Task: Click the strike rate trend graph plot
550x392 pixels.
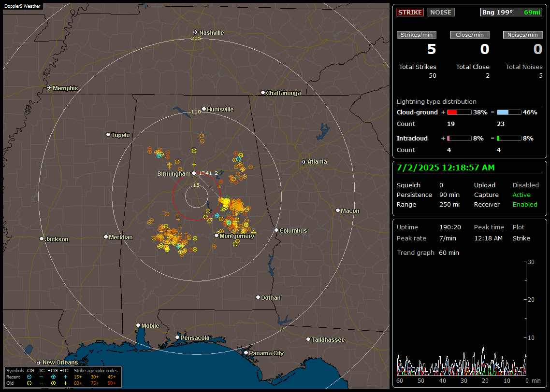Action: pos(461,318)
